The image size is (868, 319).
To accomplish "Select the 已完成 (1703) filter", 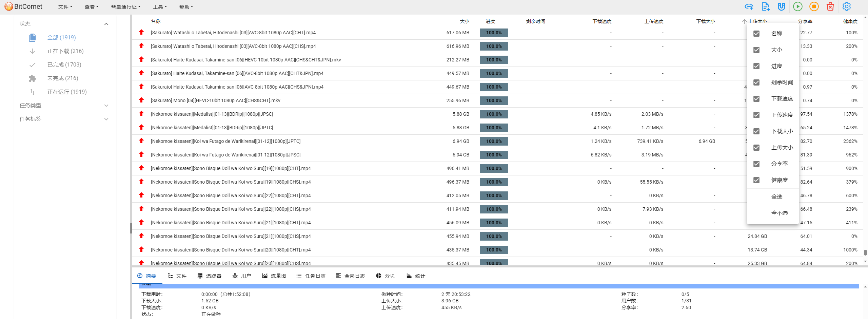I will tap(64, 65).
